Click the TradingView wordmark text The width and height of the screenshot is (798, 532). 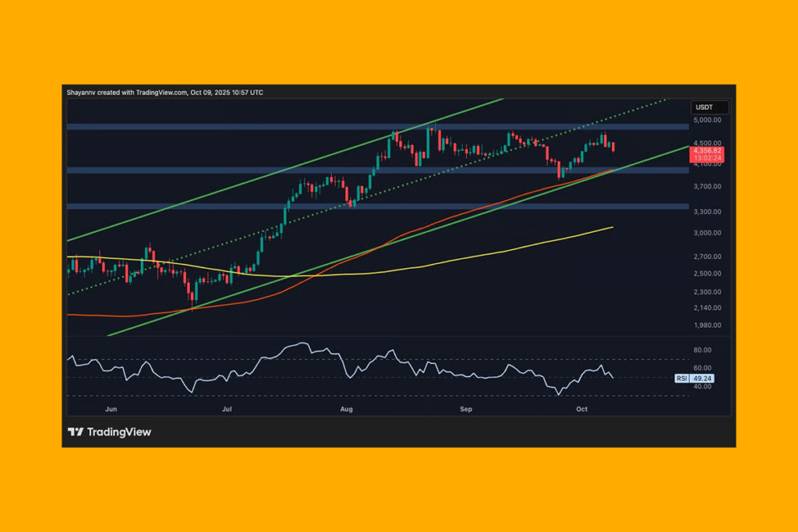click(x=118, y=432)
